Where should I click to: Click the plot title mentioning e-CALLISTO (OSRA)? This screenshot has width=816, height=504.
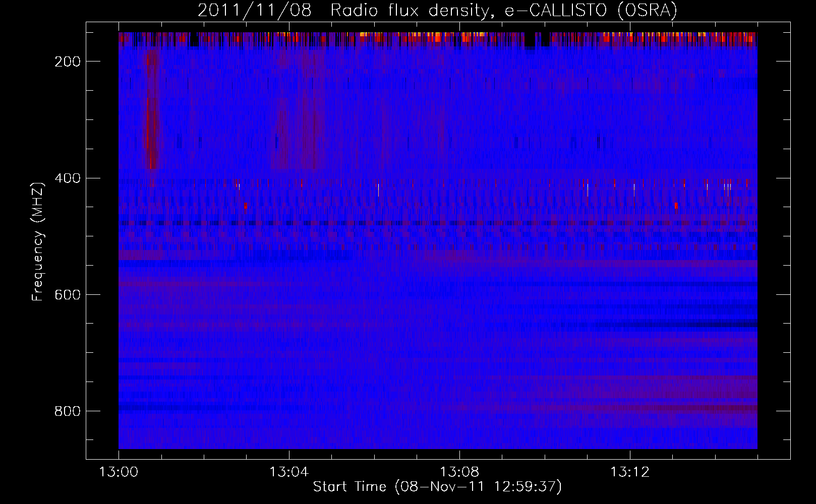click(437, 11)
